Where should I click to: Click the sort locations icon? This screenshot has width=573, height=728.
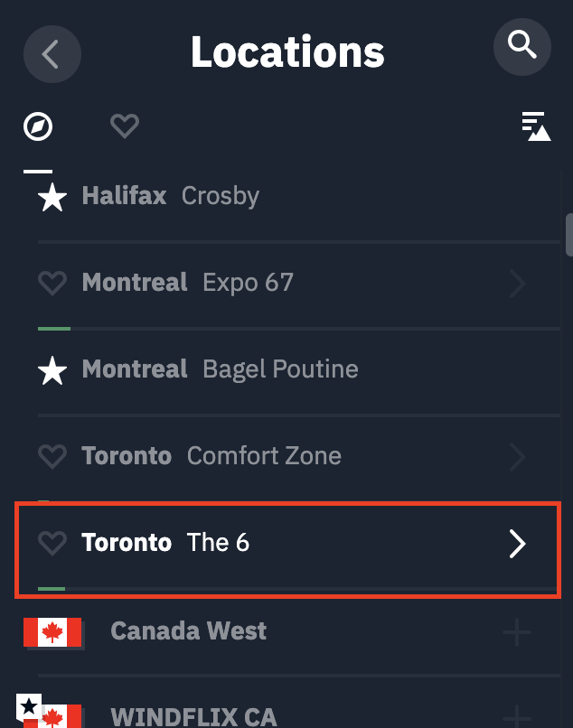(535, 126)
